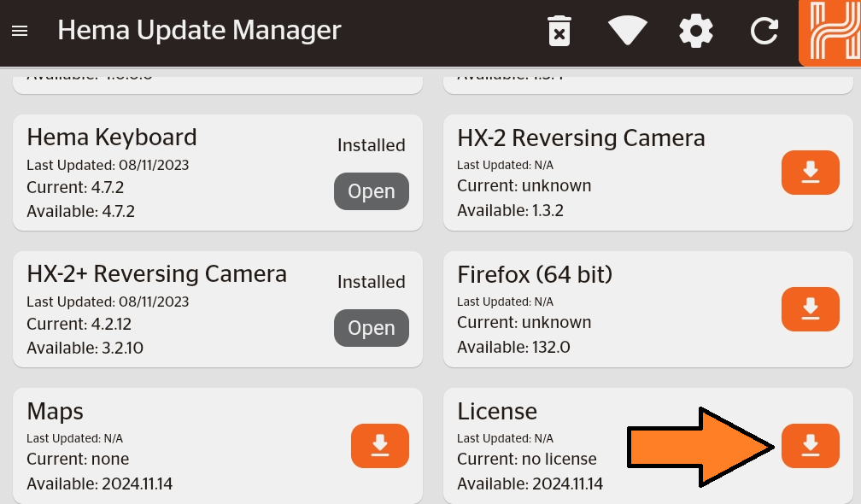Click the trash delete icon in header

click(x=559, y=31)
